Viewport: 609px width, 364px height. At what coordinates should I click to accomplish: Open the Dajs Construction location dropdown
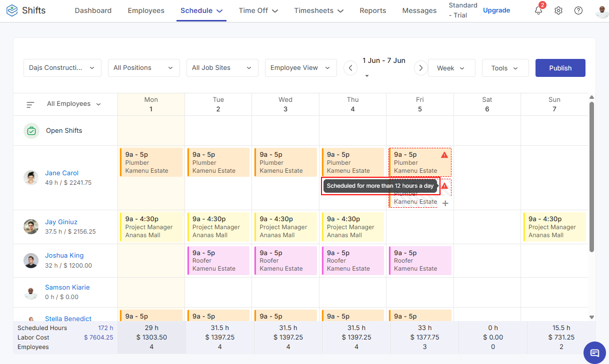(62, 68)
